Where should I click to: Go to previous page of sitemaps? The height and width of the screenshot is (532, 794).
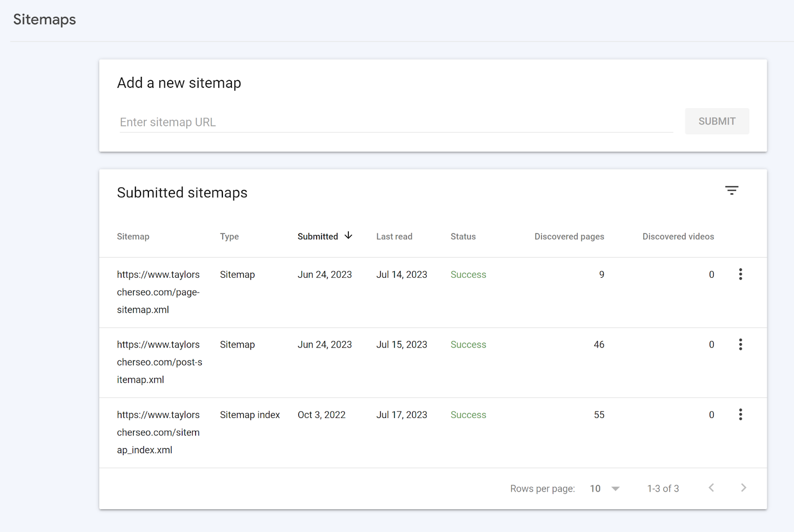[x=711, y=488]
